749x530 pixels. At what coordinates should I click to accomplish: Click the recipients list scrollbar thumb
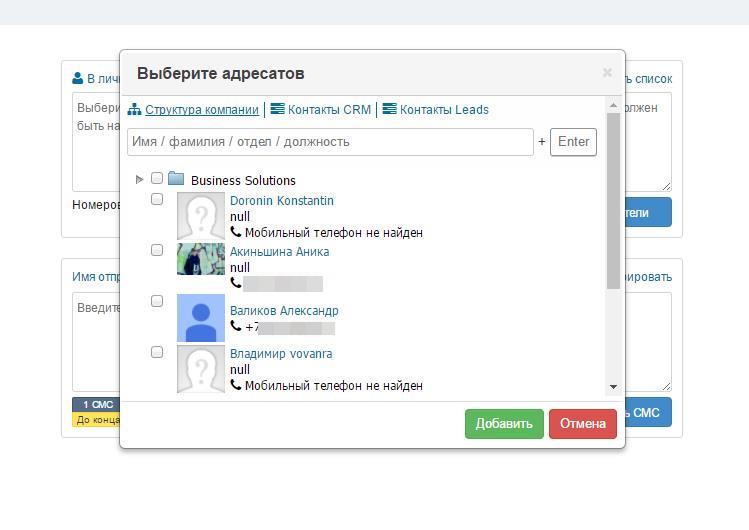tap(613, 201)
